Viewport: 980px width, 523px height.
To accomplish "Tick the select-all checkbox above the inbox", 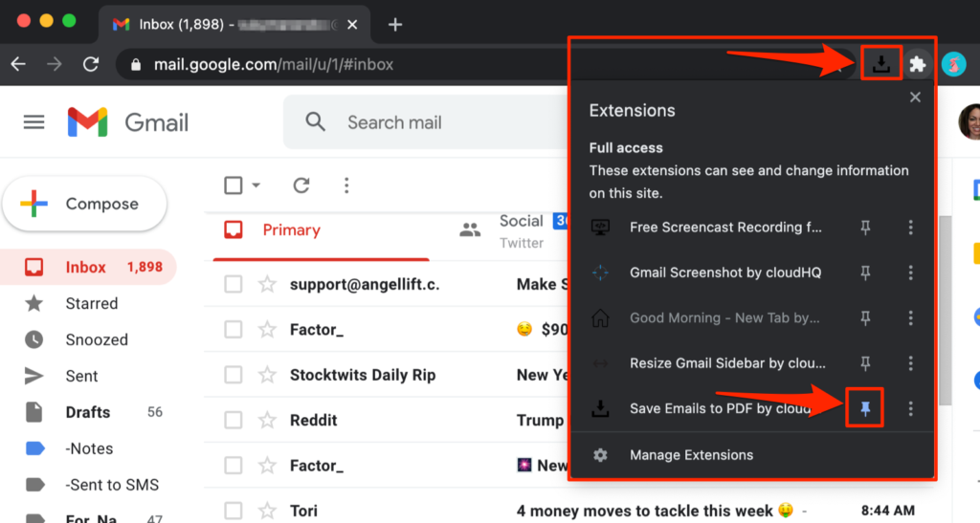I will click(x=234, y=185).
